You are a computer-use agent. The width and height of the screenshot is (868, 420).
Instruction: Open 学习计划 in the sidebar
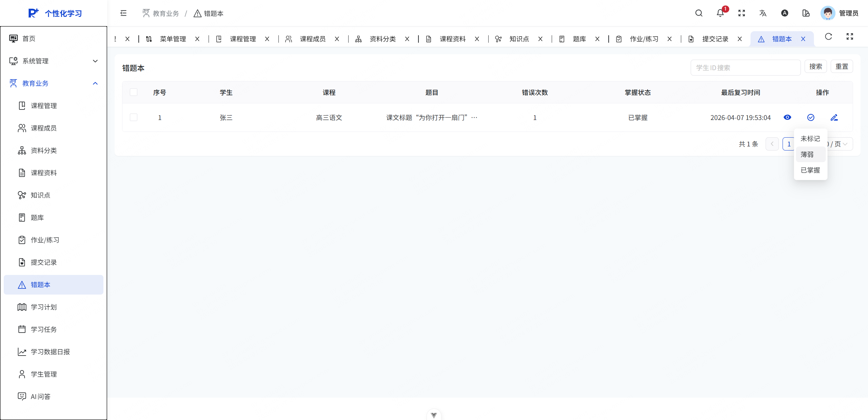44,307
